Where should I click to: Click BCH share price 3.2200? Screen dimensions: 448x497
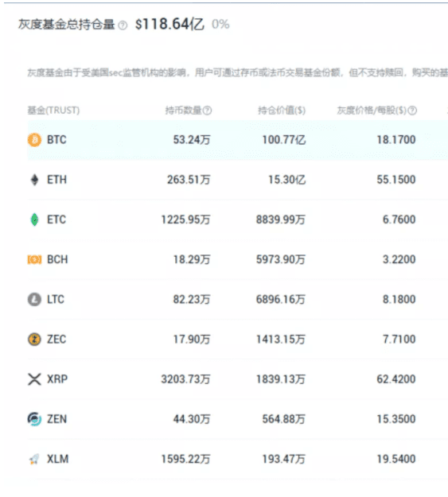point(399,259)
